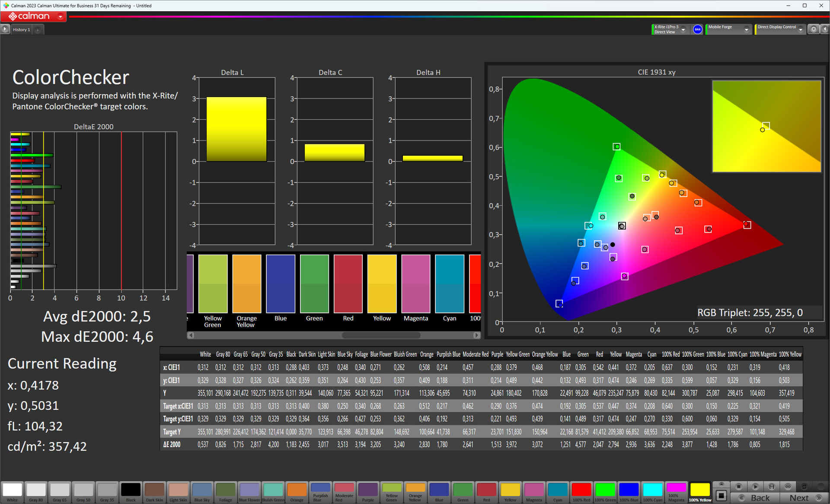The width and height of the screenshot is (830, 504).
Task: Click the gear settings icon
Action: [814, 29]
